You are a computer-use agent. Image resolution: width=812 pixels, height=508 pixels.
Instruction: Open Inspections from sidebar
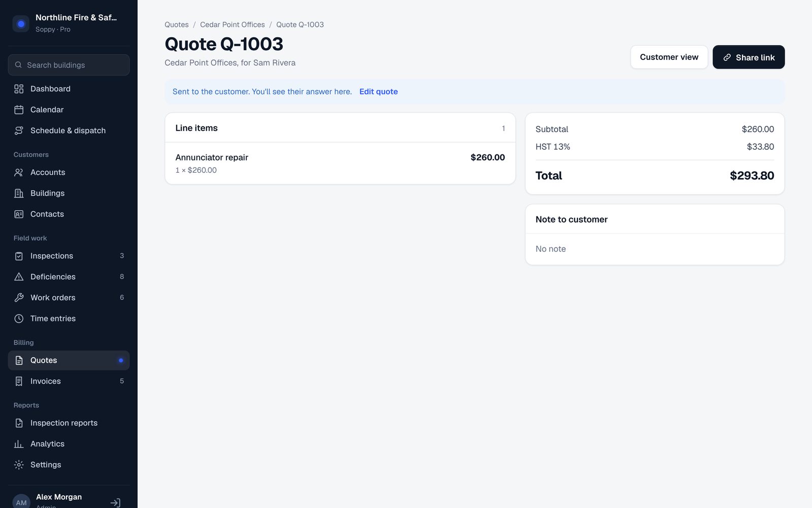pos(69,256)
